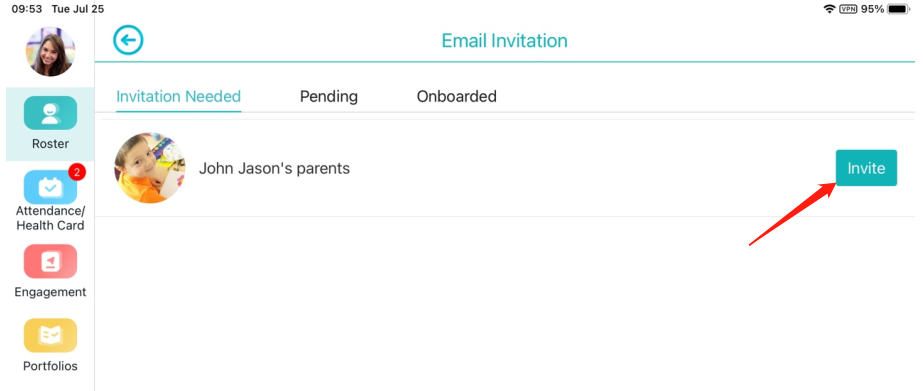The image size is (923, 391).
Task: Select the Invitation Needed tab
Action: 178,96
